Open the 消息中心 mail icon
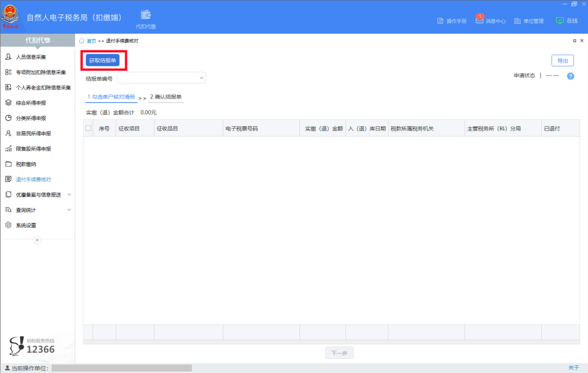 point(479,21)
